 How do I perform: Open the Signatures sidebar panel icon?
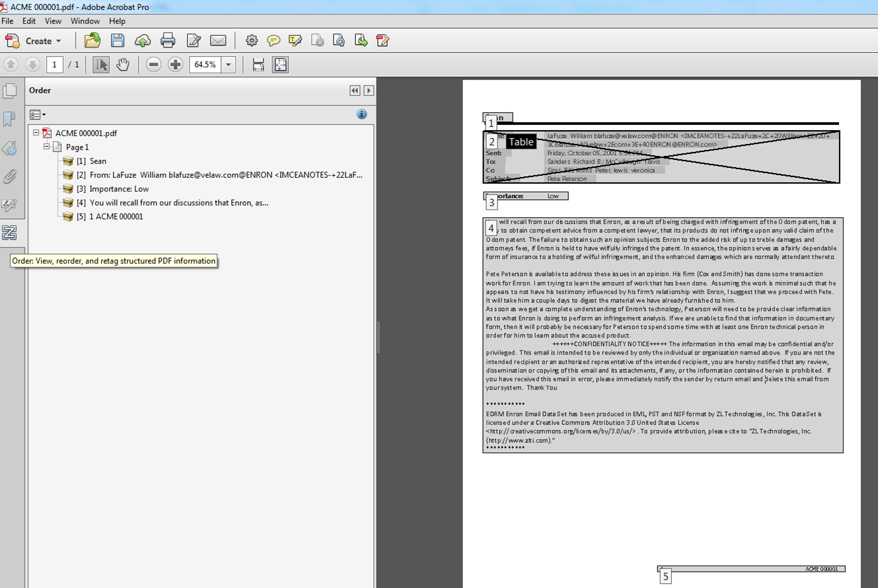click(9, 205)
